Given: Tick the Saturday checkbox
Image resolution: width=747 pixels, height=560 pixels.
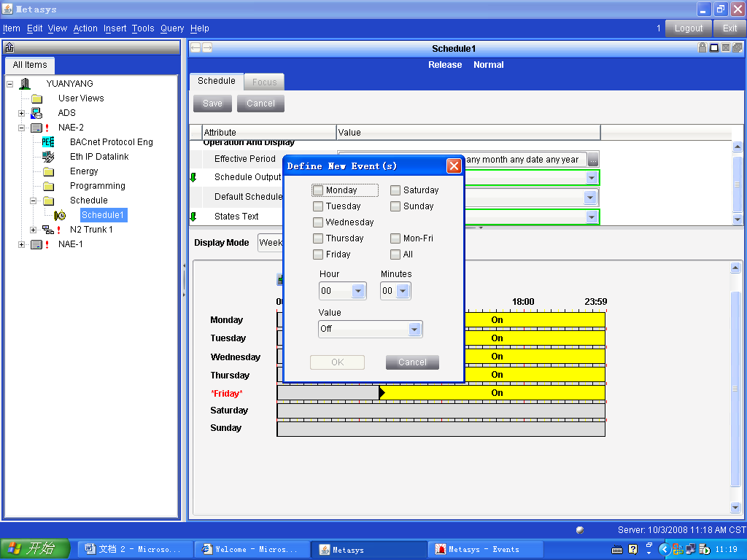Looking at the screenshot, I should click(395, 190).
